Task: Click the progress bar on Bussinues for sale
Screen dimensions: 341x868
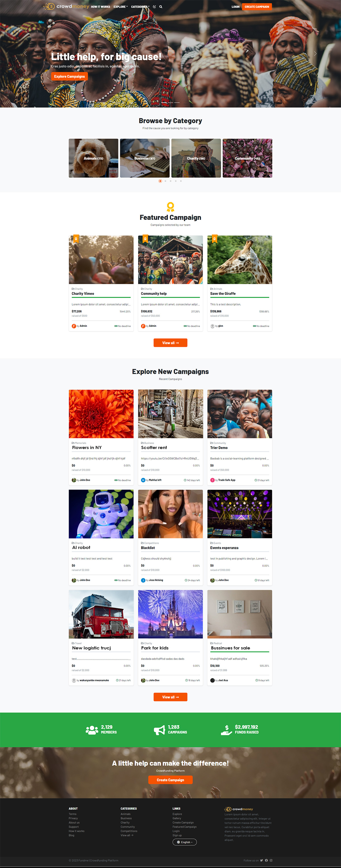Action: [x=240, y=652]
